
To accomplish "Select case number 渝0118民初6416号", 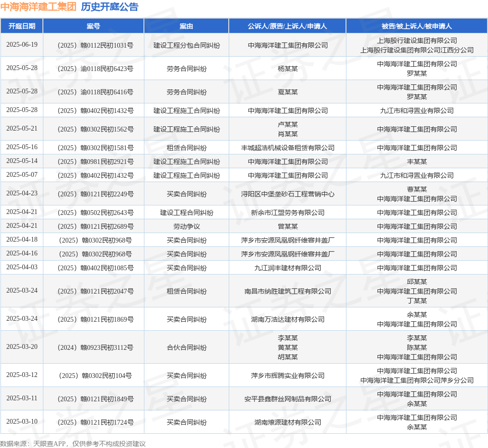I will click(x=95, y=92).
